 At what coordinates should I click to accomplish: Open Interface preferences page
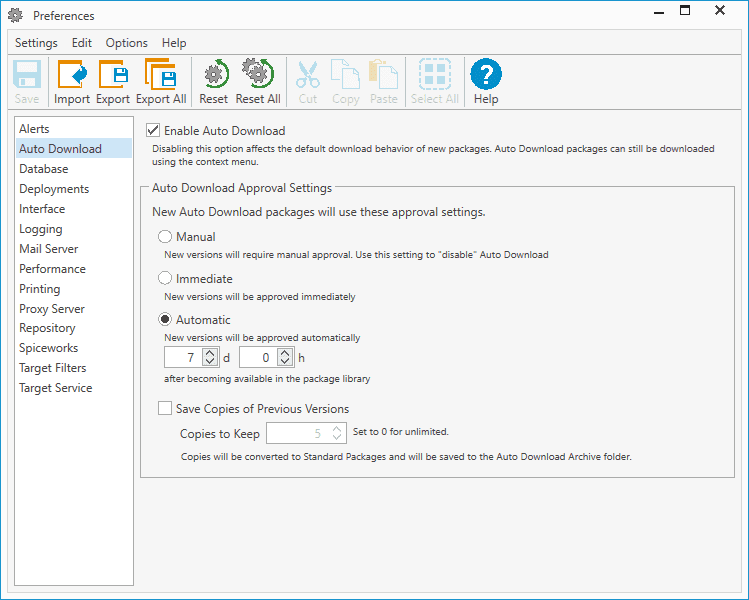(74, 209)
